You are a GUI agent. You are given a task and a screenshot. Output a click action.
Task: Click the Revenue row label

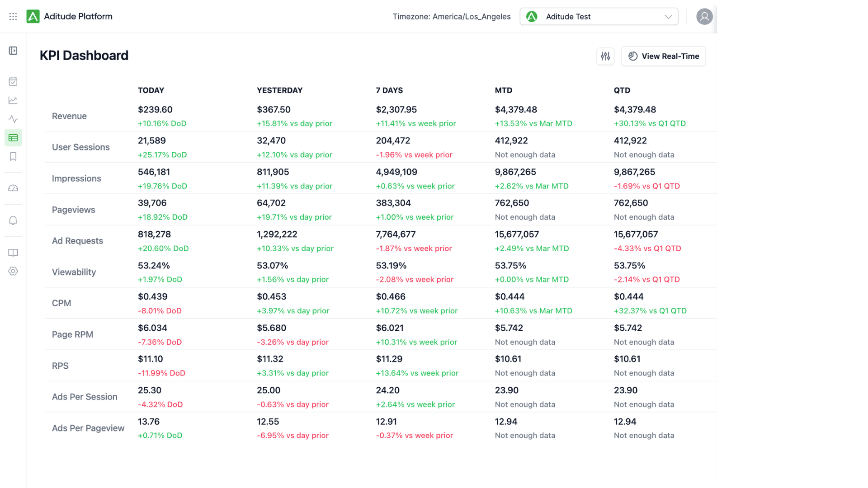tap(69, 116)
